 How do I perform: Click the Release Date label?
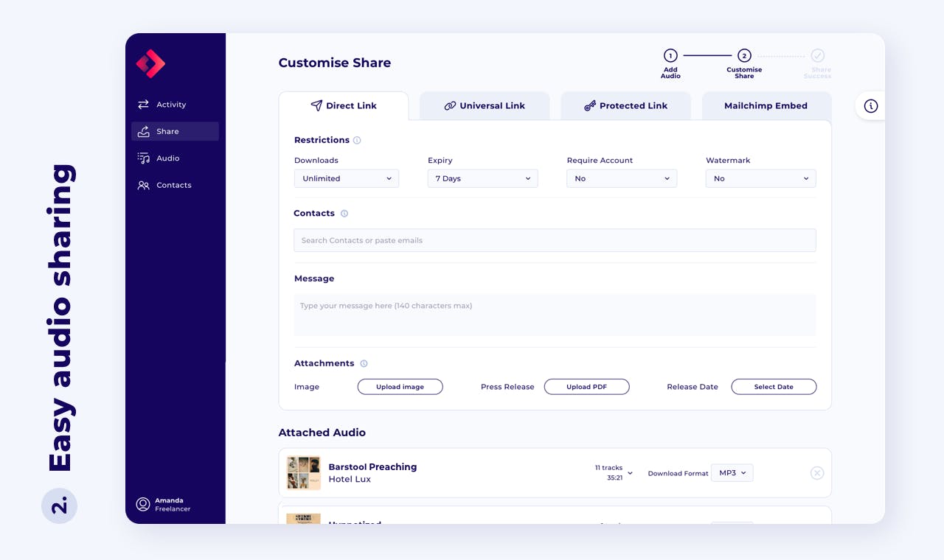(693, 387)
